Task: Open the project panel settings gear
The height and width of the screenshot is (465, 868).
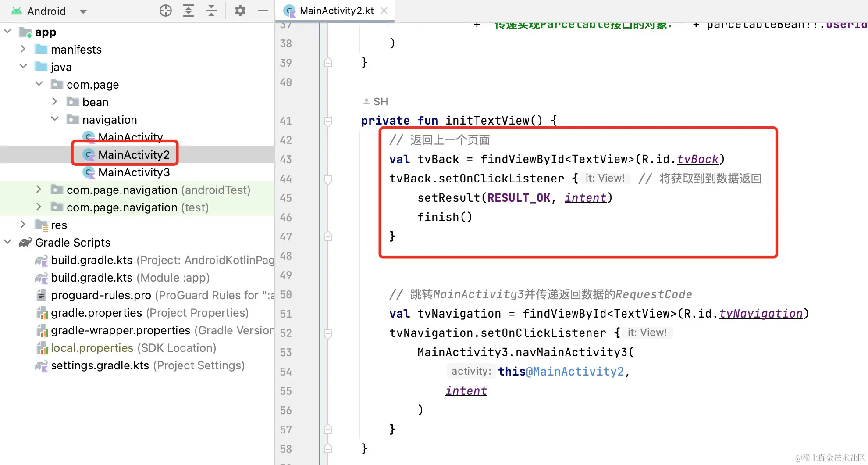Action: click(x=240, y=11)
